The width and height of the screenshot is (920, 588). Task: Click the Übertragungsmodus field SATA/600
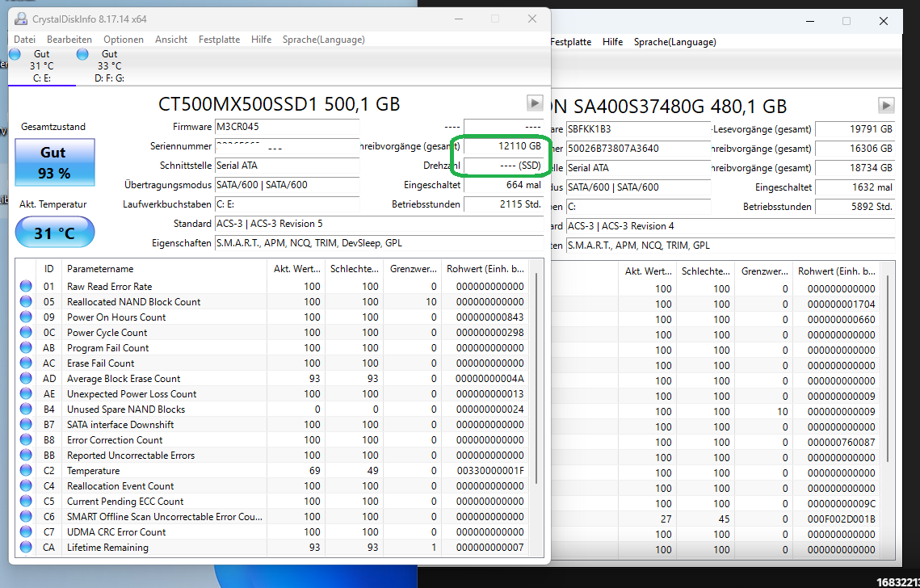click(287, 185)
